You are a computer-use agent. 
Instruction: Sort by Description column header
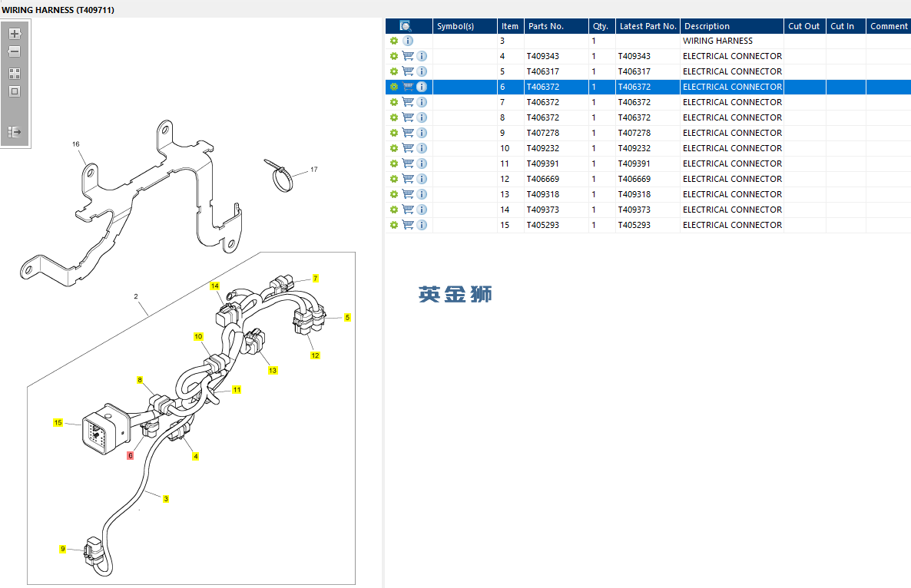[732, 26]
